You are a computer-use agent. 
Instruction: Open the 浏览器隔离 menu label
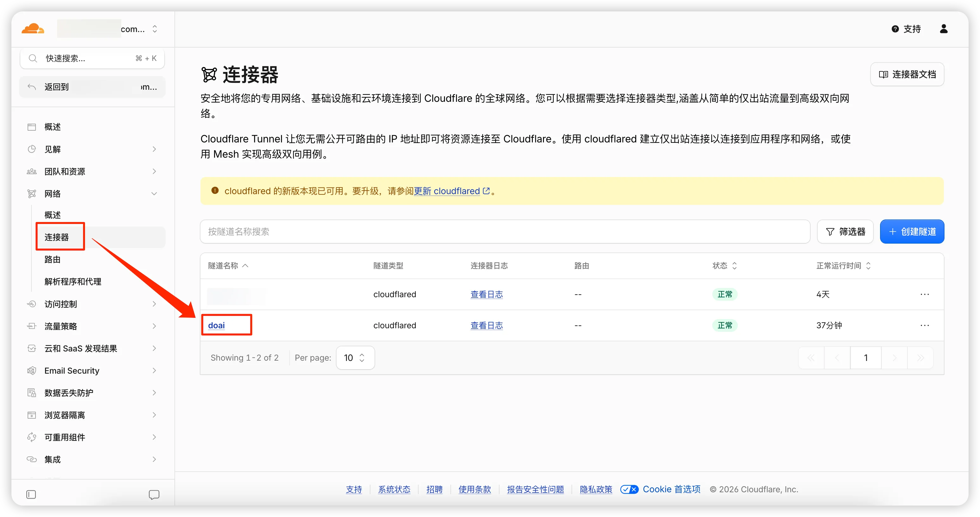tap(65, 415)
